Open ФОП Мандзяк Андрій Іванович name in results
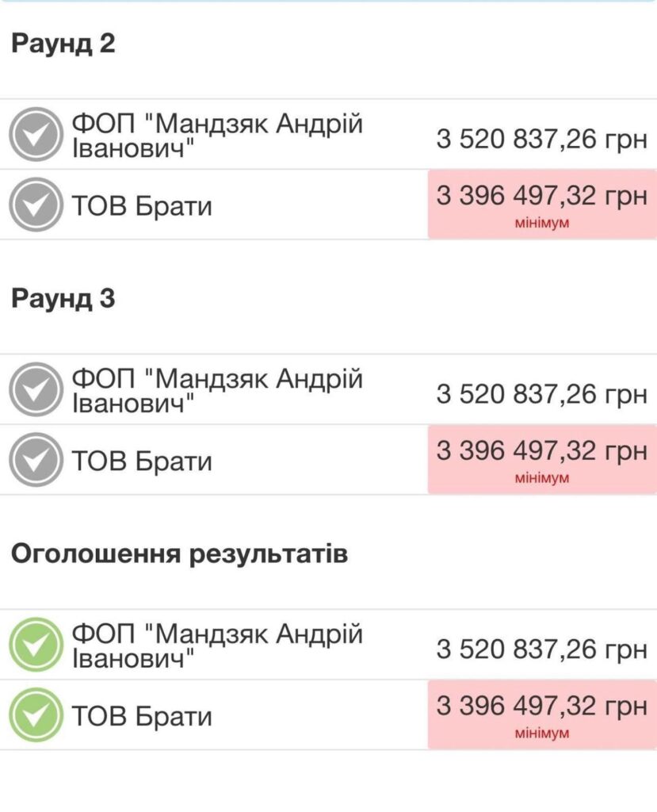Image resolution: width=657 pixels, height=812 pixels. coord(217,645)
